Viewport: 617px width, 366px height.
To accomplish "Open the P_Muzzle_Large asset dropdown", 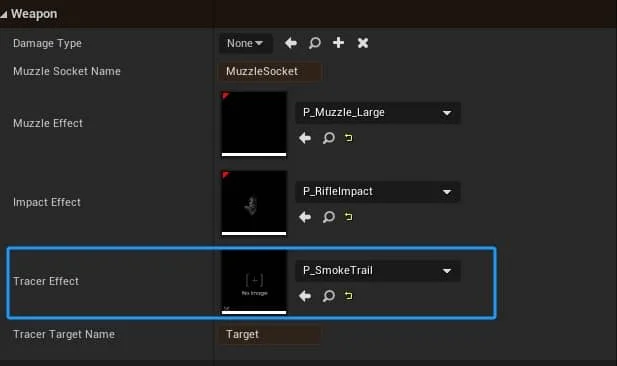I will click(378, 113).
